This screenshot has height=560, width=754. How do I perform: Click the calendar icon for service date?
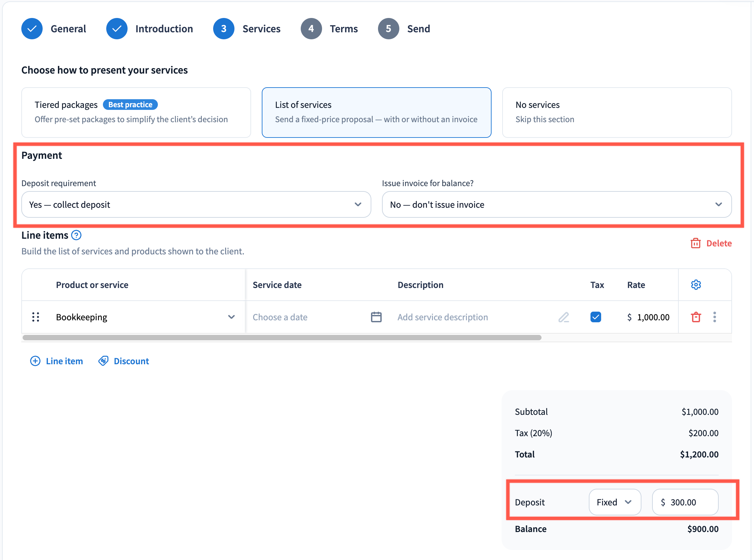[x=376, y=317]
